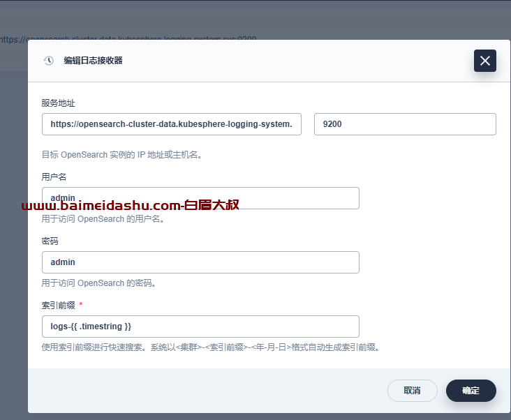
Task: Select hint text 目标 OpenSearch 实例的 IP 地址或主机名
Action: coord(121,155)
